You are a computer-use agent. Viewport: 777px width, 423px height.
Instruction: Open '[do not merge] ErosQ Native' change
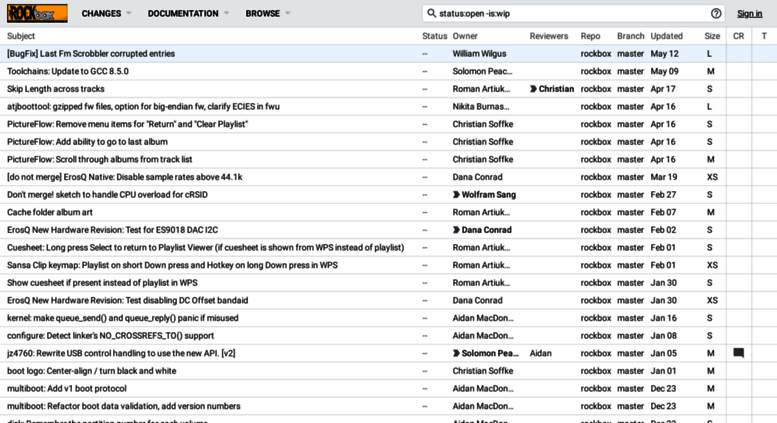pos(124,177)
